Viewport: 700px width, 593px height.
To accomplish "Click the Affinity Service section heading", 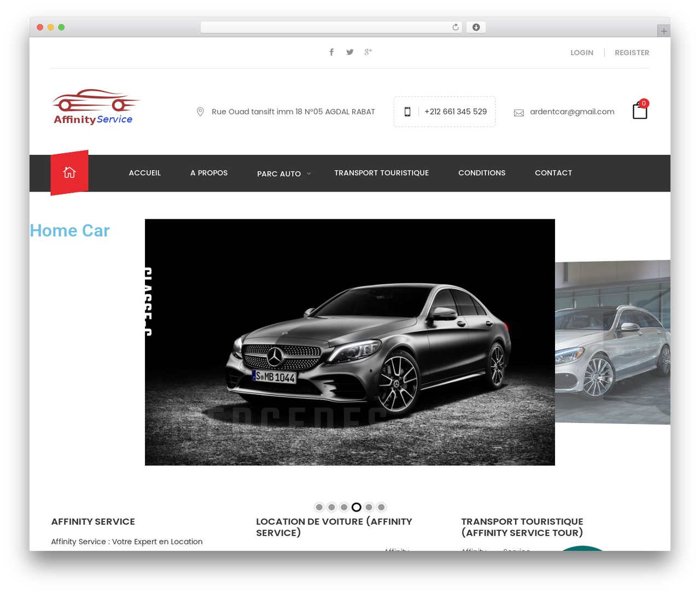I will pos(93,522).
